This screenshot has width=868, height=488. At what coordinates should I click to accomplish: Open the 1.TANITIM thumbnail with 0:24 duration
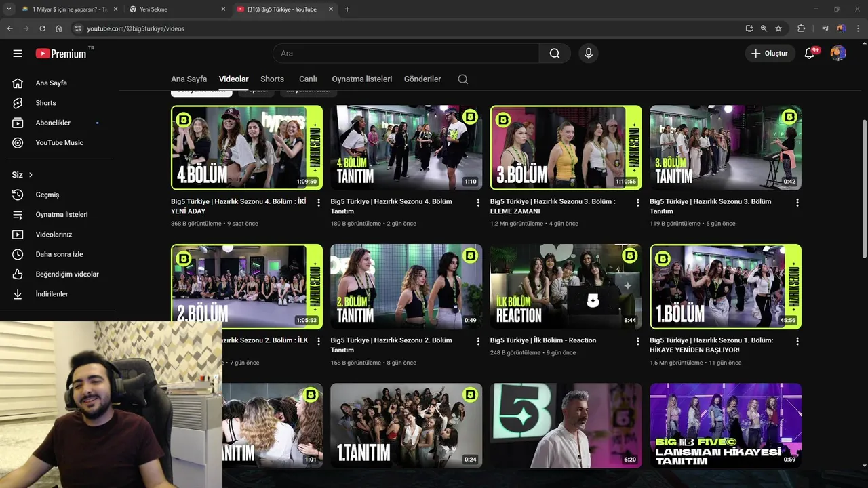click(406, 426)
